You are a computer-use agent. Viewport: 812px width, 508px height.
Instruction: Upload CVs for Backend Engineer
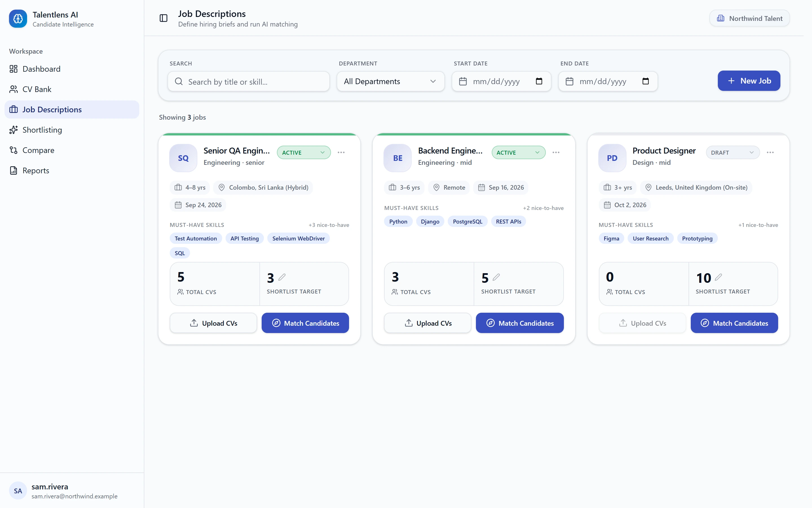[427, 323]
